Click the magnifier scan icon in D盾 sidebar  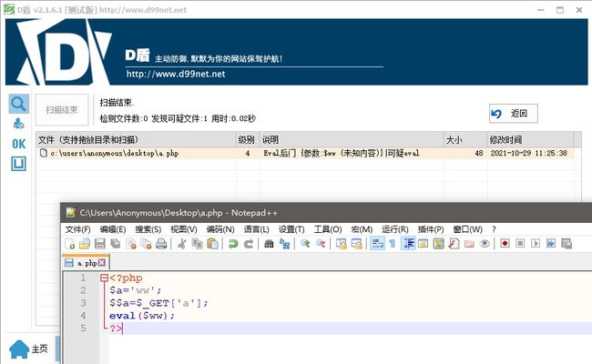19,104
